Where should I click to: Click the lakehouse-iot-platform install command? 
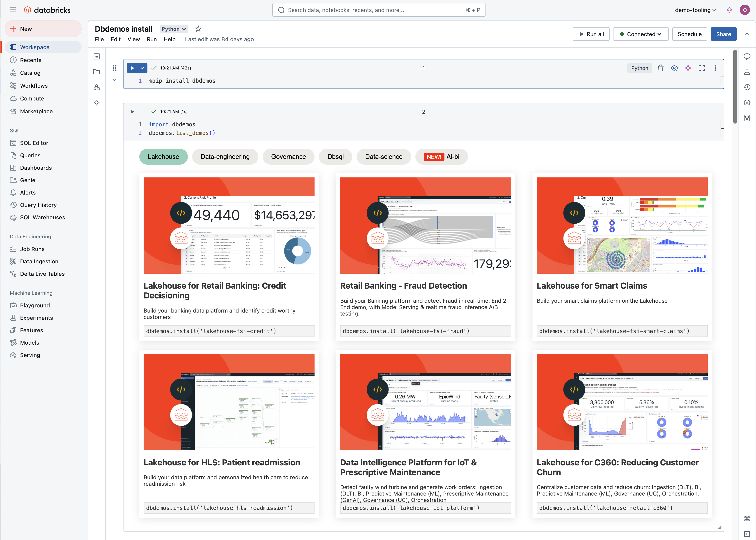click(425, 508)
